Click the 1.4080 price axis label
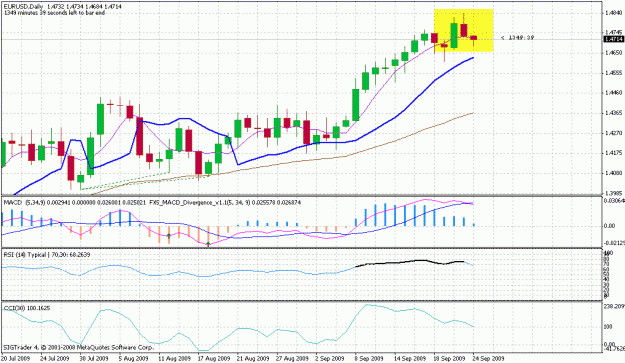Screen dimensions: 625x363 [613, 173]
